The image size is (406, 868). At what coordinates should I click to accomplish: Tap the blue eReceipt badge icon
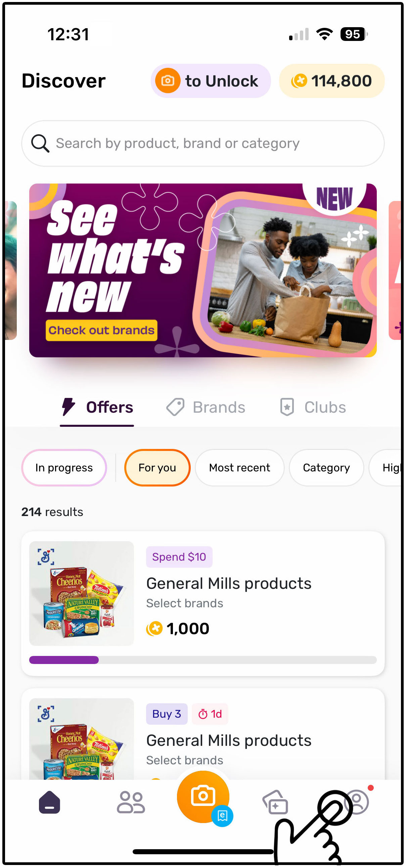click(222, 816)
